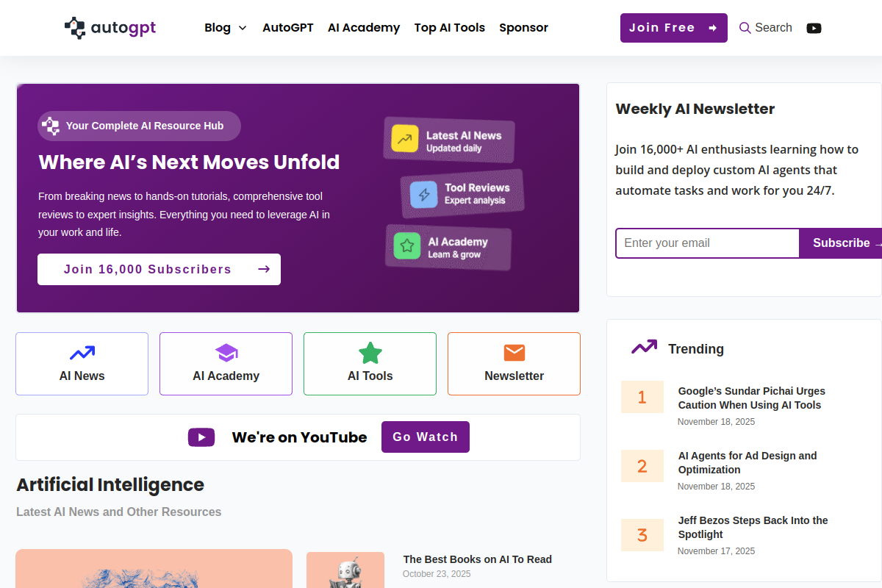The height and width of the screenshot is (588, 882).
Task: Open the YouTube icon in the header
Action: coord(814,28)
